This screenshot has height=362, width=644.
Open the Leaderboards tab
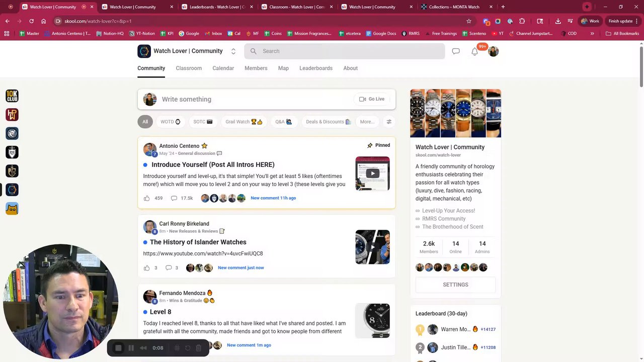tap(316, 68)
